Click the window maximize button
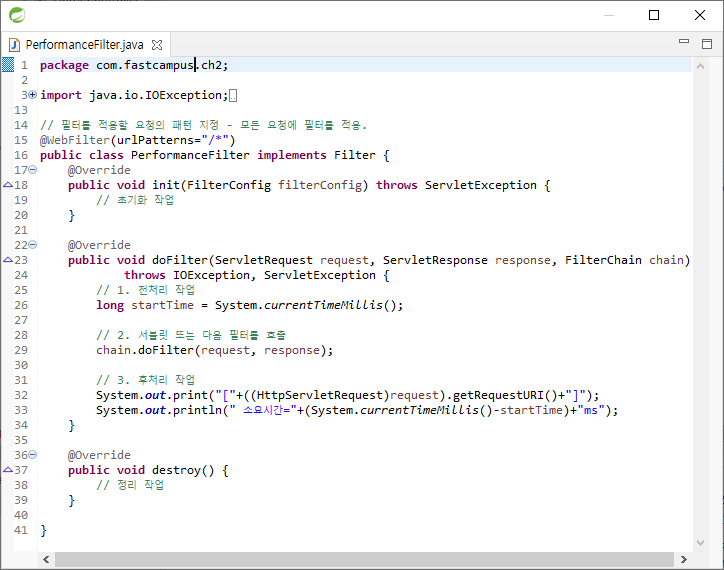Screen dimensions: 724x570 tap(654, 15)
